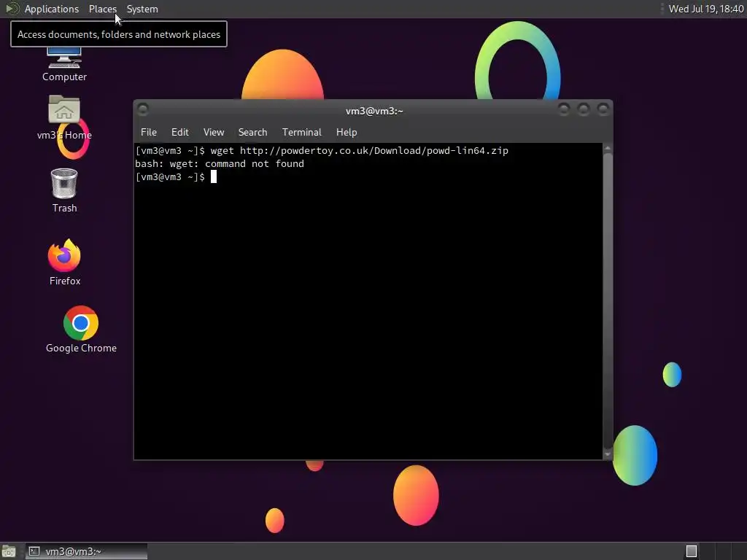Close the terminal window
The height and width of the screenshot is (560, 747).
click(x=603, y=109)
